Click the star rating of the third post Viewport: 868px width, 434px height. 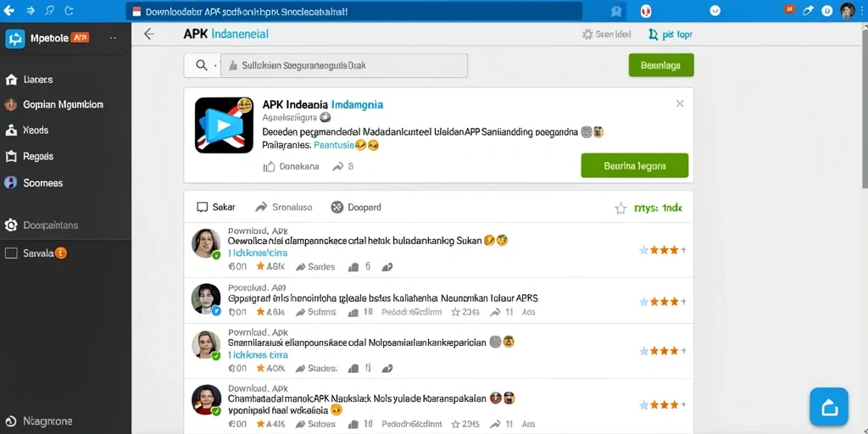tap(663, 351)
